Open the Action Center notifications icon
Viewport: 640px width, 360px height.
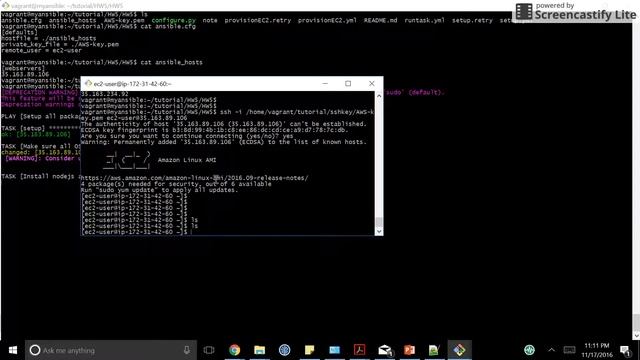625,350
